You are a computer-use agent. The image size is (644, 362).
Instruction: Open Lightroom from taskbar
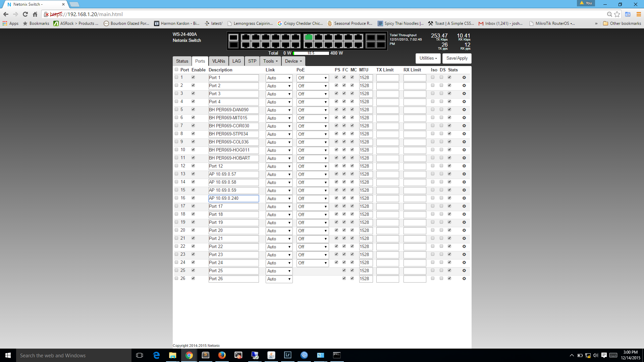click(x=288, y=355)
